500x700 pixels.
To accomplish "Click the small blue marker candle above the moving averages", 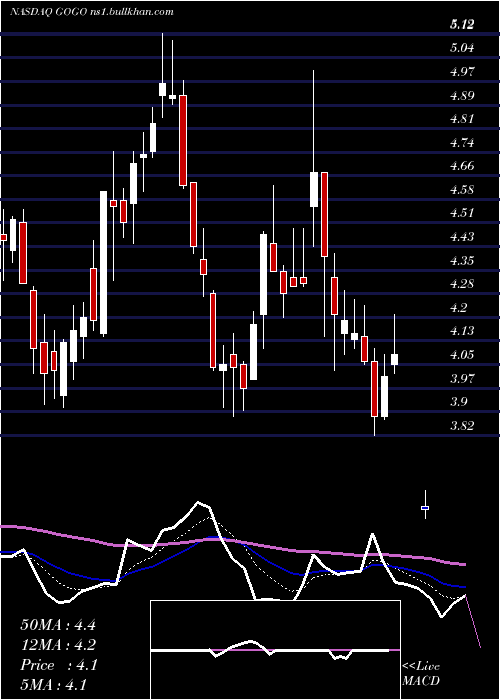I will tap(425, 508).
